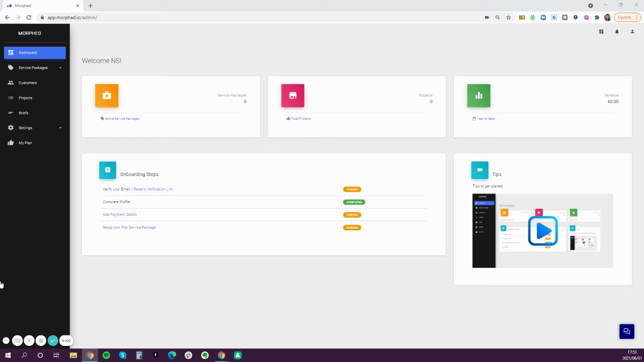Select the Morphed browser tab
This screenshot has width=644, height=362.
coord(43,6)
